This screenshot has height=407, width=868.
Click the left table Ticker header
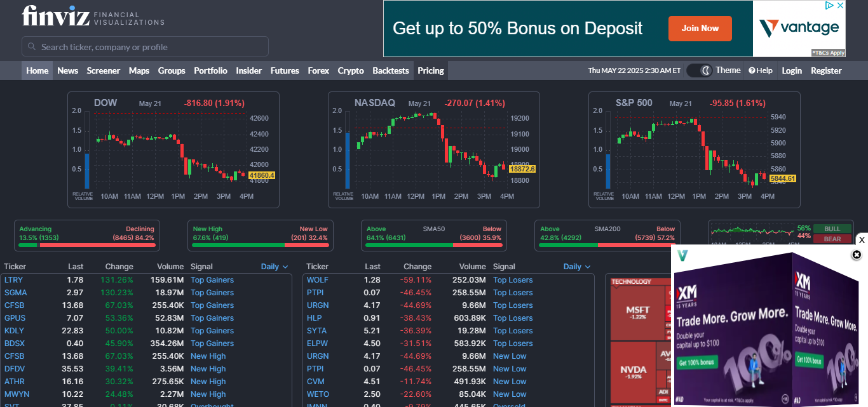coord(15,267)
